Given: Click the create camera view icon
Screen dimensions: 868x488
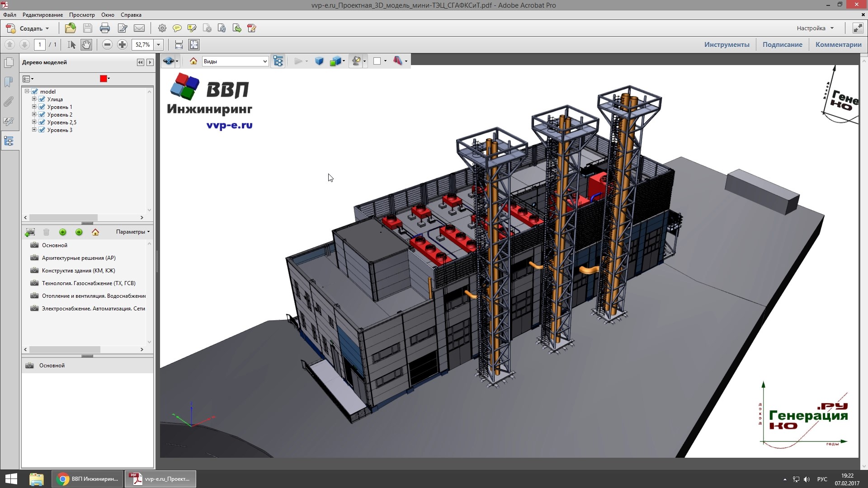Looking at the screenshot, I should (x=30, y=232).
